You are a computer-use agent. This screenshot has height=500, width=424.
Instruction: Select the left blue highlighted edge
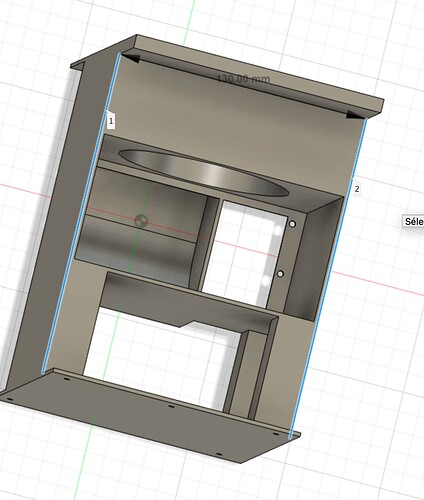click(x=81, y=213)
